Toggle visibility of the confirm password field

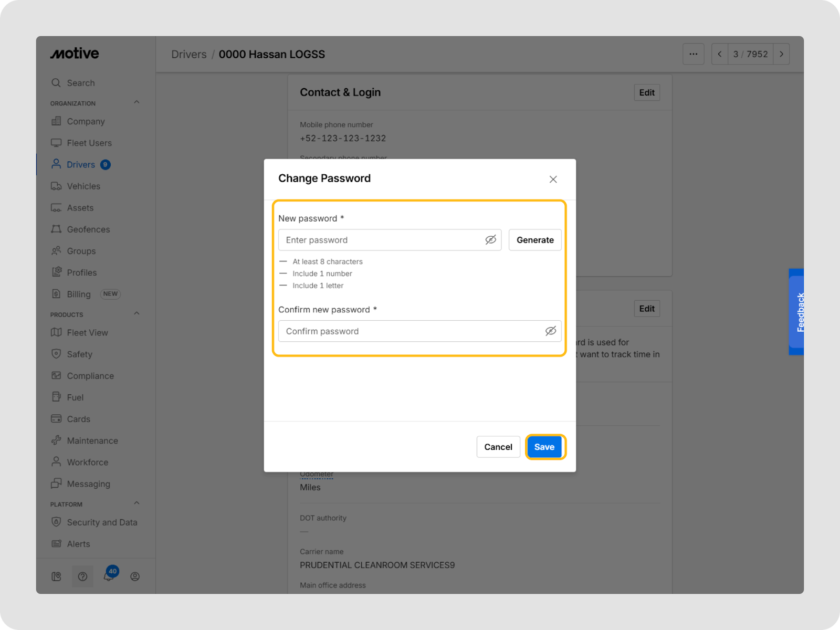pyautogui.click(x=550, y=331)
